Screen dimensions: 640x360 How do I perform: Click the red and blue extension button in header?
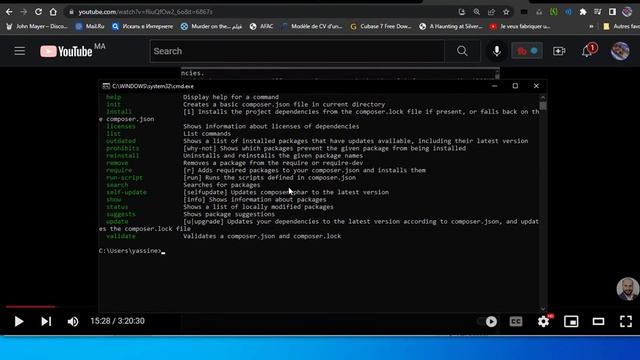coord(527,51)
